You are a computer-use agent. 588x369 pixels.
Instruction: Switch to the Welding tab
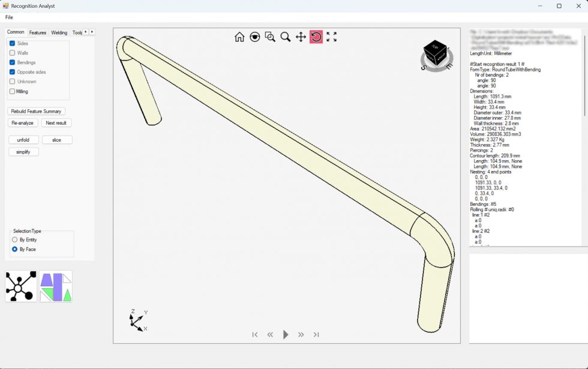pyautogui.click(x=59, y=32)
